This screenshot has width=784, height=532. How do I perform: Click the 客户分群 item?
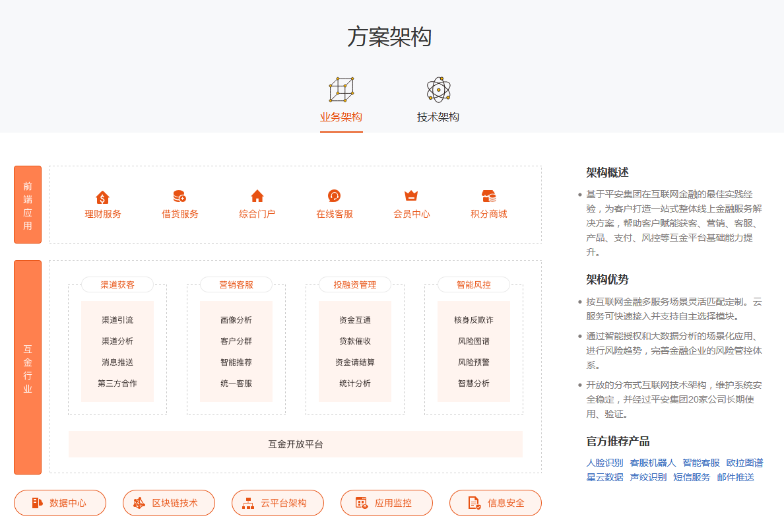(x=236, y=341)
